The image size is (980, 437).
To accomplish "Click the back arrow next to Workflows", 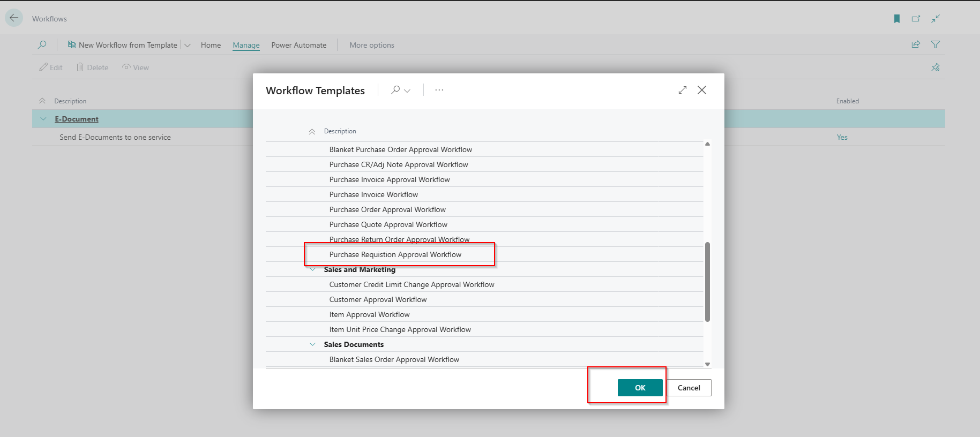I will (x=14, y=18).
